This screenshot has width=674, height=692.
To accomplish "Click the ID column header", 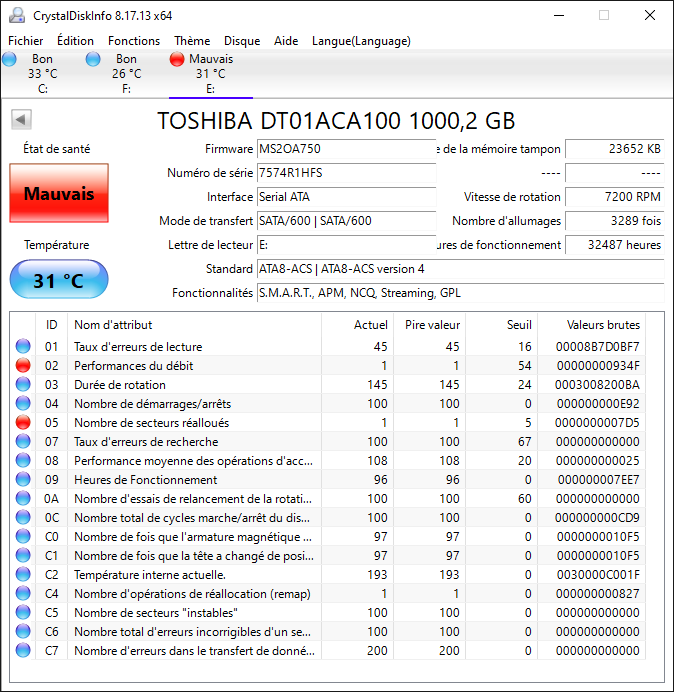I will point(51,325).
